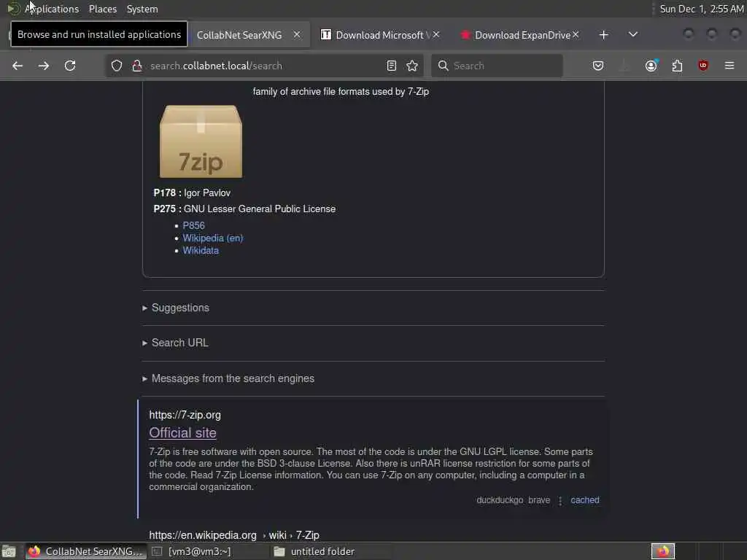Screen dimensions: 747x560
Task: Open the System menu
Action: tap(142, 9)
